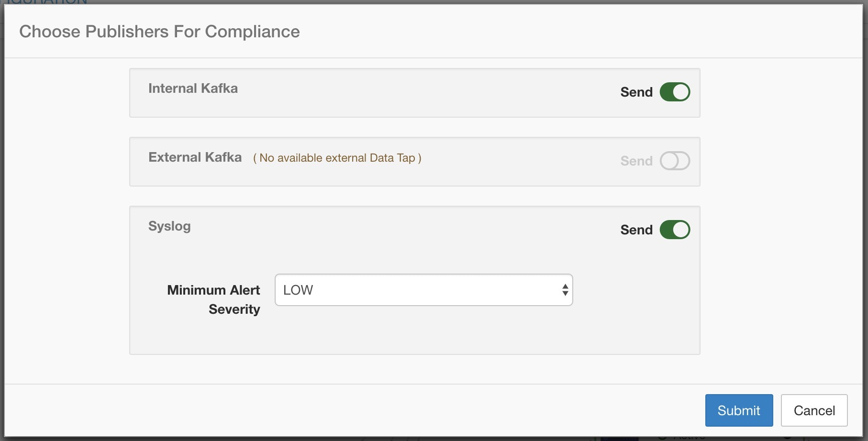Click the white knob on the Syslog toggle
868x441 pixels.
[681, 230]
